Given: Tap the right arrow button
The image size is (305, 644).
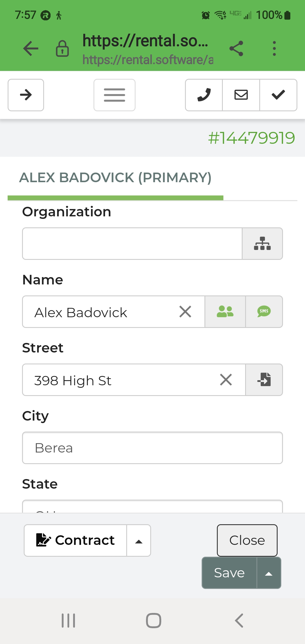Looking at the screenshot, I should pyautogui.click(x=26, y=95).
